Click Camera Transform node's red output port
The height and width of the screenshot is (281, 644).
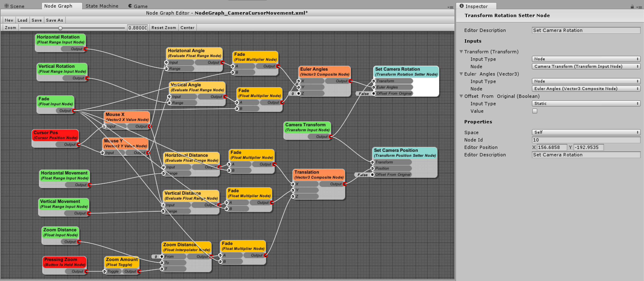331,137
